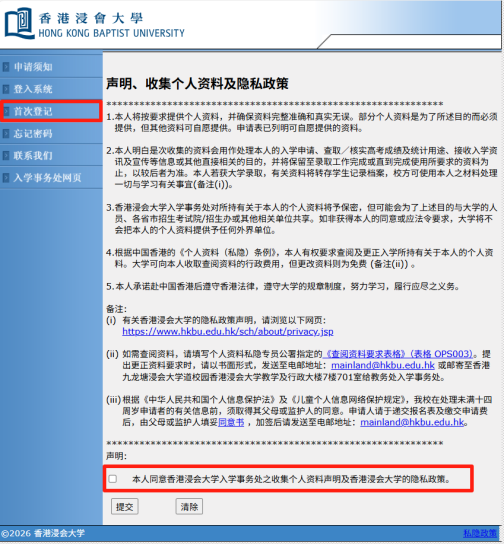Screen dimensions: 504x545
Task: Open the 登入系统 sidebar menu item
Action: 33,89
